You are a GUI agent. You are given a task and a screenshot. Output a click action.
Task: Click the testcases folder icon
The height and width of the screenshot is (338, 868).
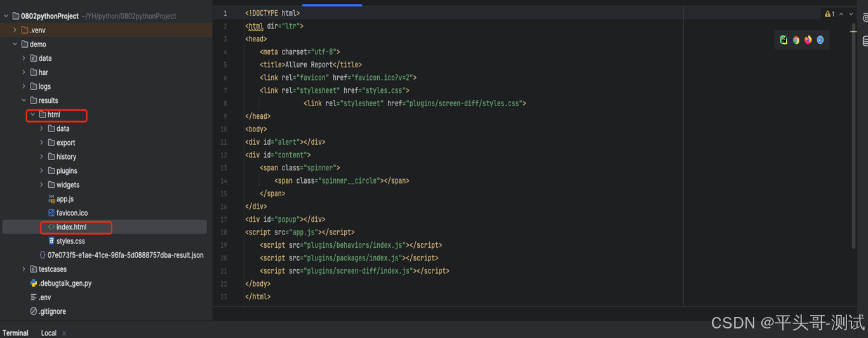tap(34, 269)
